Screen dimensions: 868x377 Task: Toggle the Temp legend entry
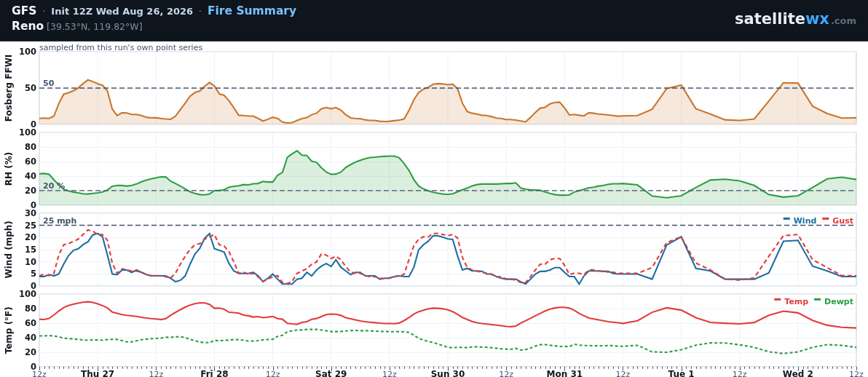pos(792,301)
